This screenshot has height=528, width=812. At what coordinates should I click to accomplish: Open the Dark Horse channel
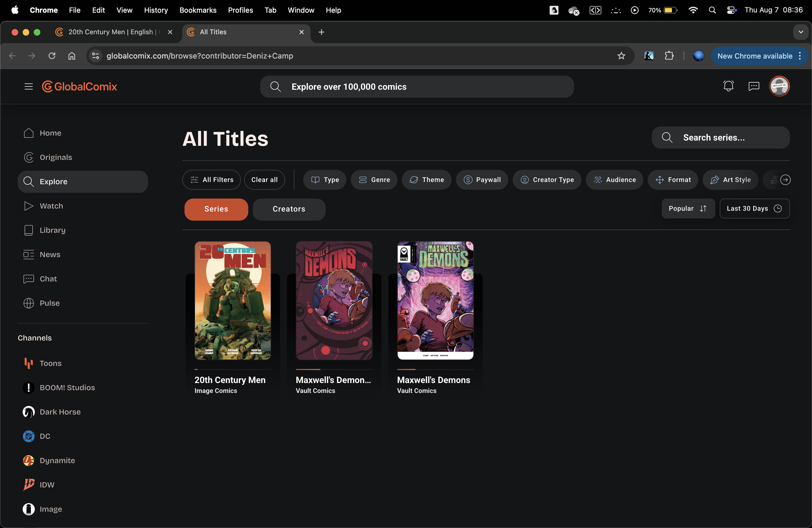click(x=83, y=412)
